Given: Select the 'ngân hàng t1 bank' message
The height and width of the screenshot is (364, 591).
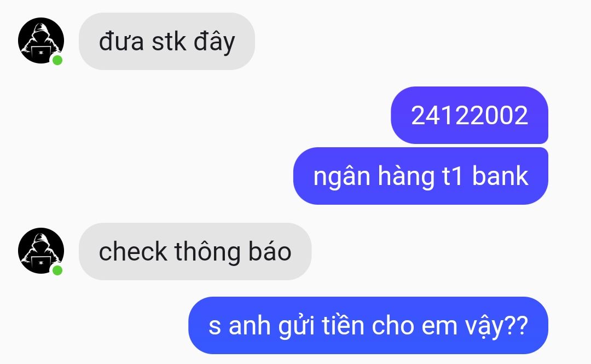Looking at the screenshot, I should coord(421,176).
